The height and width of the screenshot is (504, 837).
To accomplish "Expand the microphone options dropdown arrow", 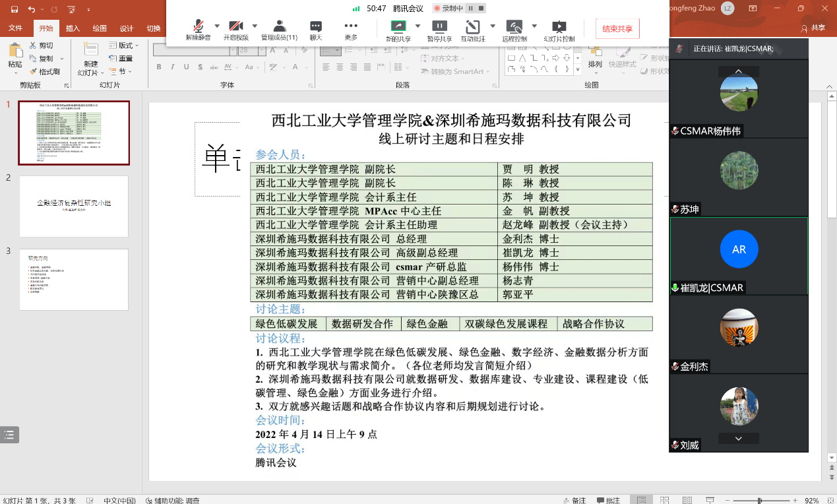I will click(x=216, y=26).
